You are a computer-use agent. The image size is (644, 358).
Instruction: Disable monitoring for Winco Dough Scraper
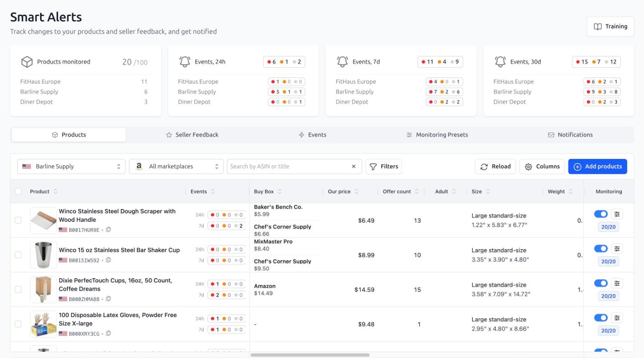(601, 214)
